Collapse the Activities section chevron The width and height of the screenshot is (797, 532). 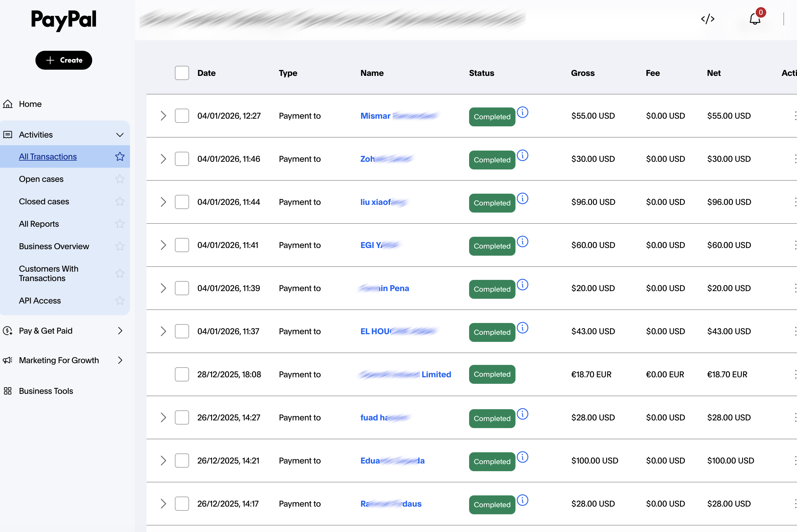click(x=120, y=135)
